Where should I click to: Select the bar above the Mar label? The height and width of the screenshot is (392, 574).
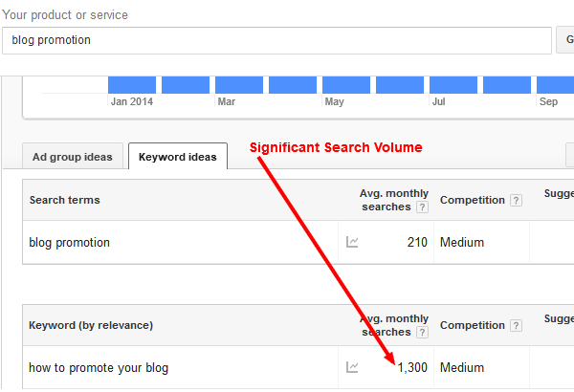[x=239, y=84]
